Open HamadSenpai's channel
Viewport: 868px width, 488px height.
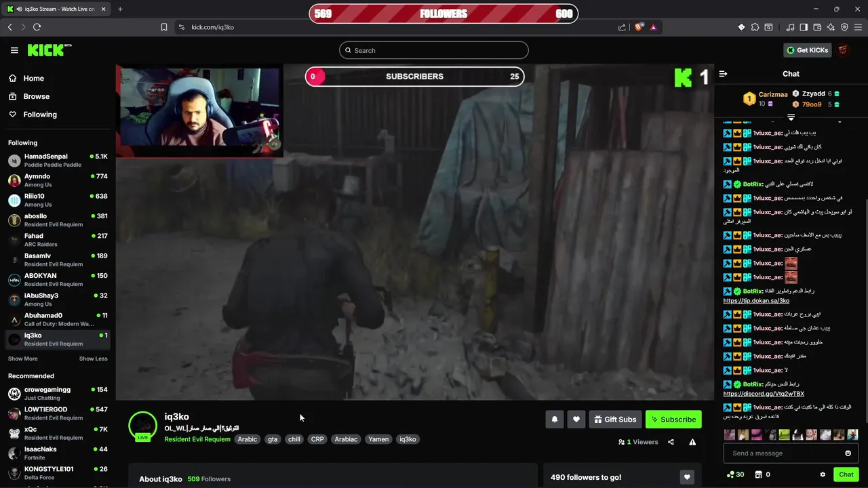(58, 161)
